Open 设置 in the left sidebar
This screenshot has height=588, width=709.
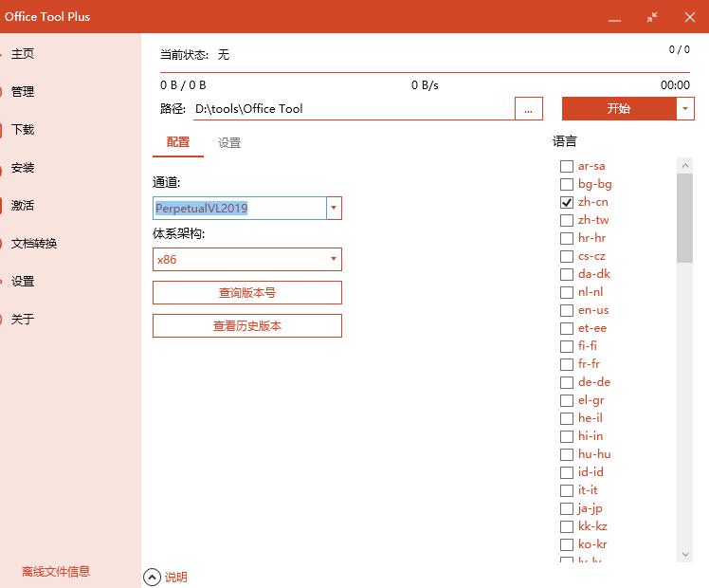click(23, 282)
